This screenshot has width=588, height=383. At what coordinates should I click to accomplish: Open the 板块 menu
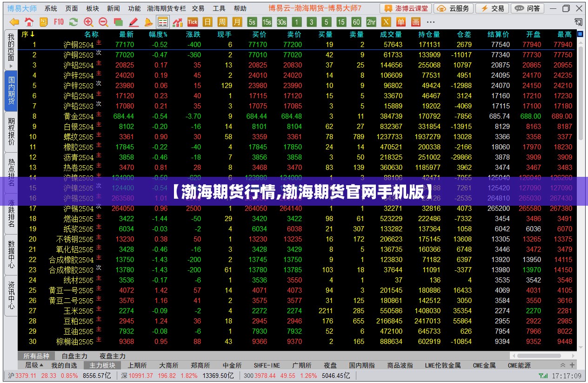93,8
